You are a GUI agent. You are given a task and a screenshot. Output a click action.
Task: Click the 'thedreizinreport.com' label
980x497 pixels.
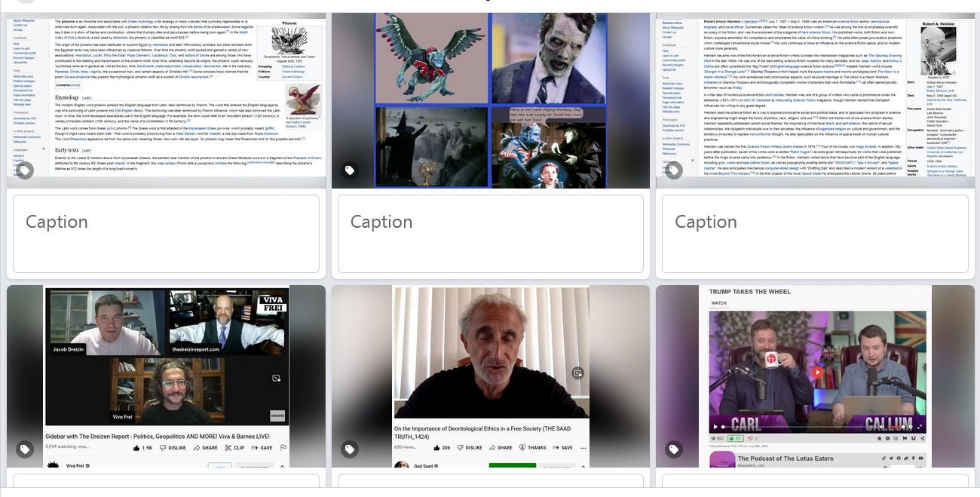tap(197, 351)
